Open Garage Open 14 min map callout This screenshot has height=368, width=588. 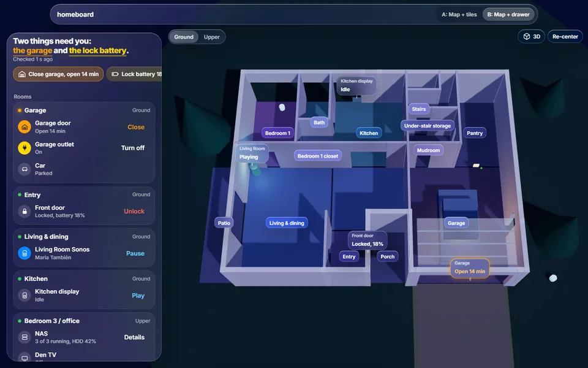(x=470, y=268)
